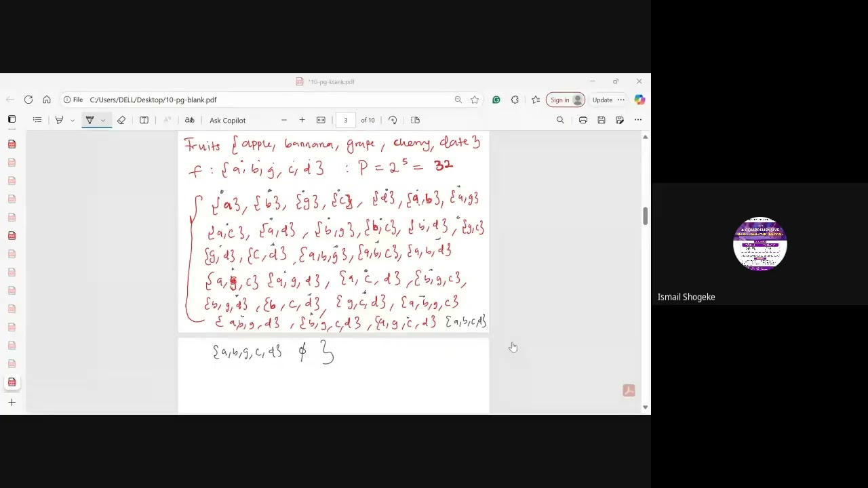The height and width of the screenshot is (488, 868).
Task: Click the File site info badge
Action: 73,100
